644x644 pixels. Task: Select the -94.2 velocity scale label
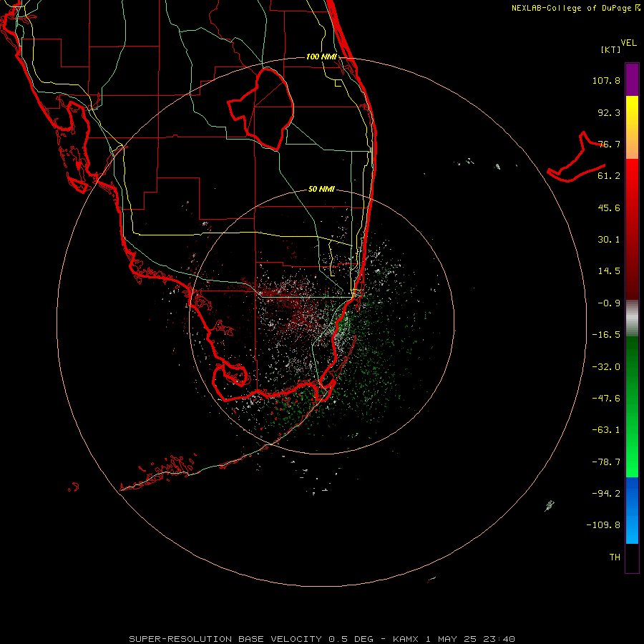(606, 494)
